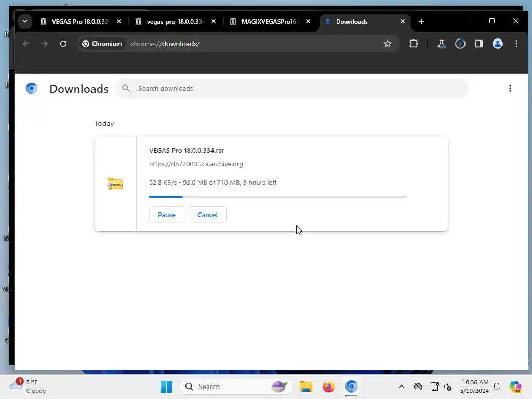Click the RAR archive file icon

pyautogui.click(x=115, y=183)
